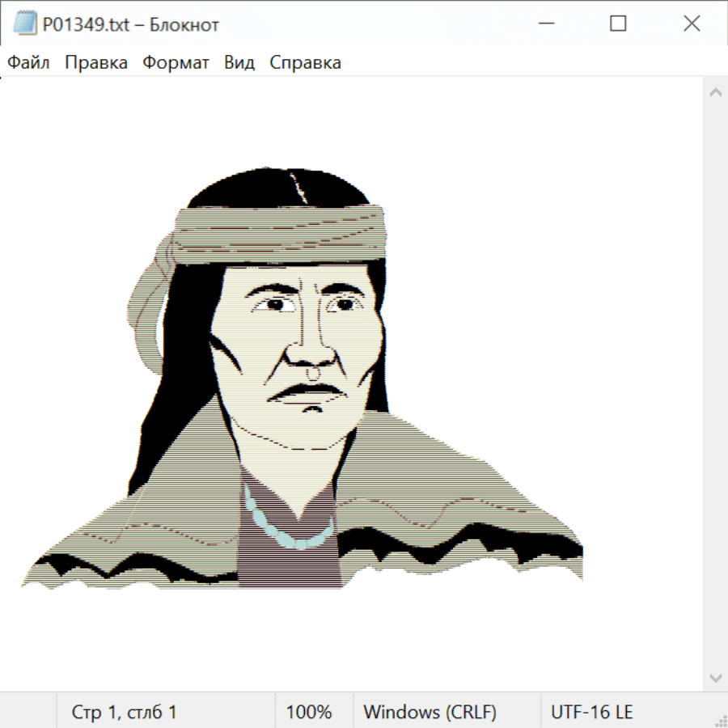Click the Notepad icon in the title bar
The width and height of the screenshot is (728, 728).
click(24, 24)
